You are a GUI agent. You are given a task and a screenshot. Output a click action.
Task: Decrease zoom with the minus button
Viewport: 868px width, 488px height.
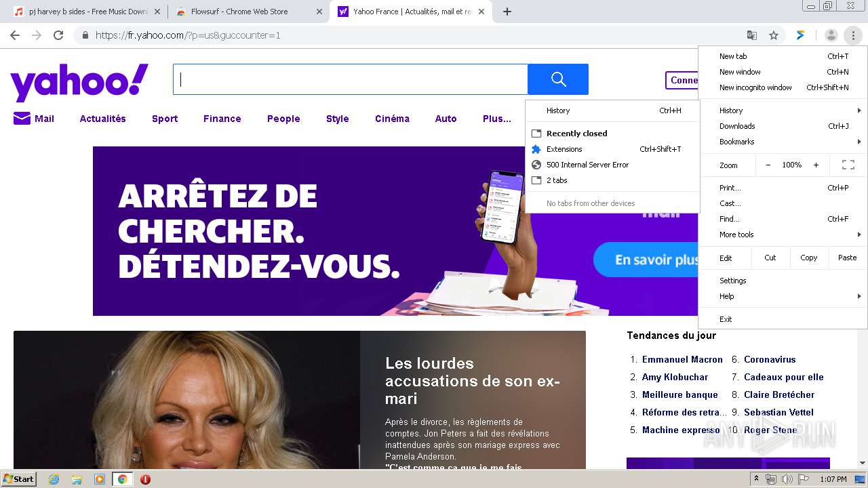tap(768, 165)
